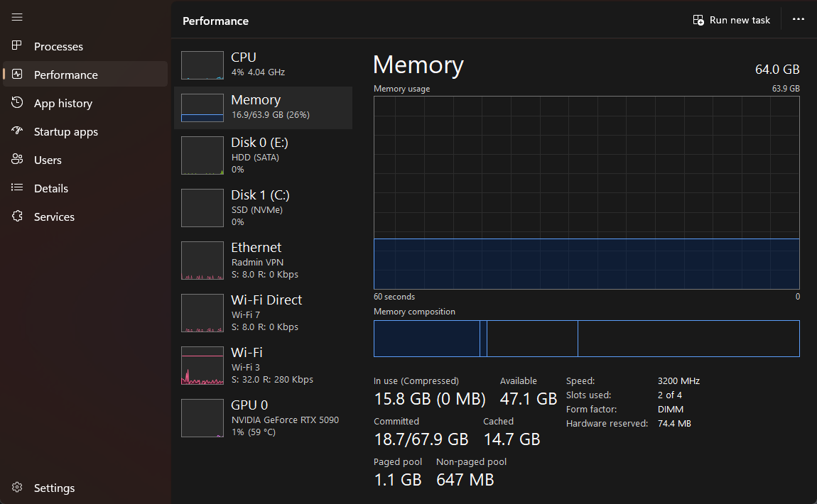The image size is (817, 504).
Task: Open the Startup apps page
Action: [x=85, y=131]
